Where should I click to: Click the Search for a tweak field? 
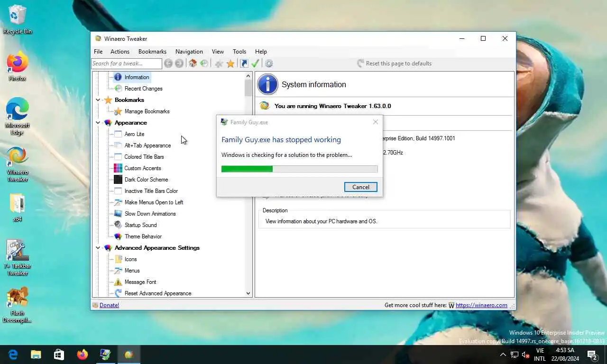(x=127, y=64)
